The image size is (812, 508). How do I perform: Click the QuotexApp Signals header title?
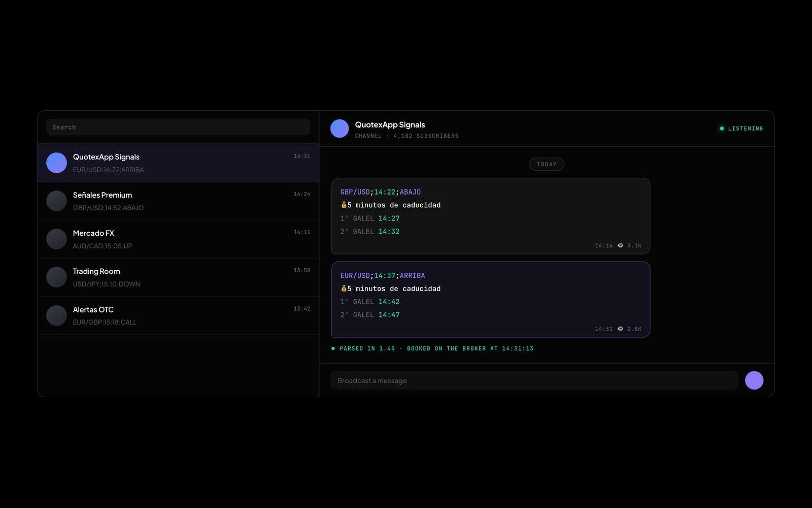(390, 124)
